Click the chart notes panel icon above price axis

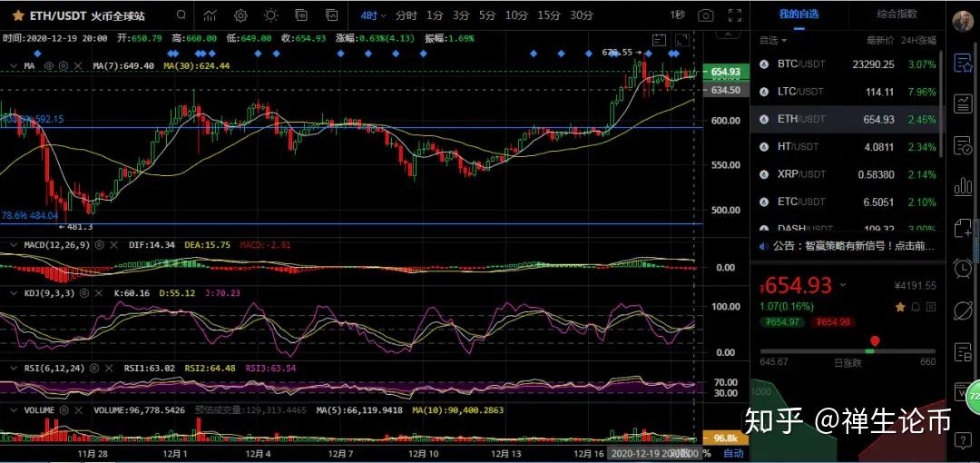[660, 40]
